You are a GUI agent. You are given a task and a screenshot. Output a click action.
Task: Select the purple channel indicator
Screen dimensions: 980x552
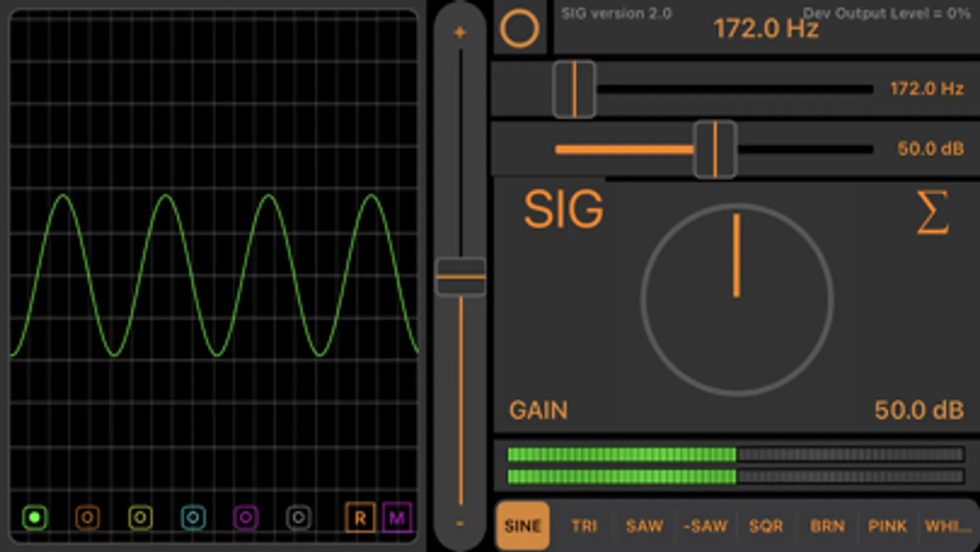(246, 518)
